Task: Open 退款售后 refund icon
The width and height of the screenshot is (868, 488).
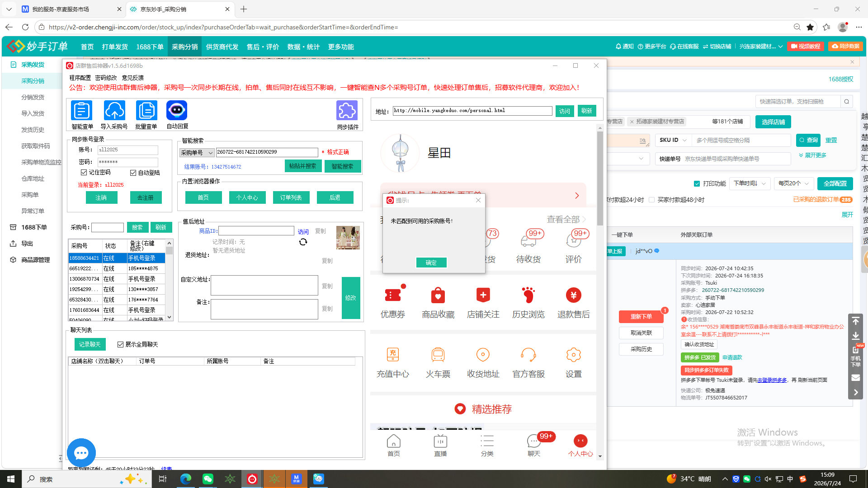Action: 574,295
